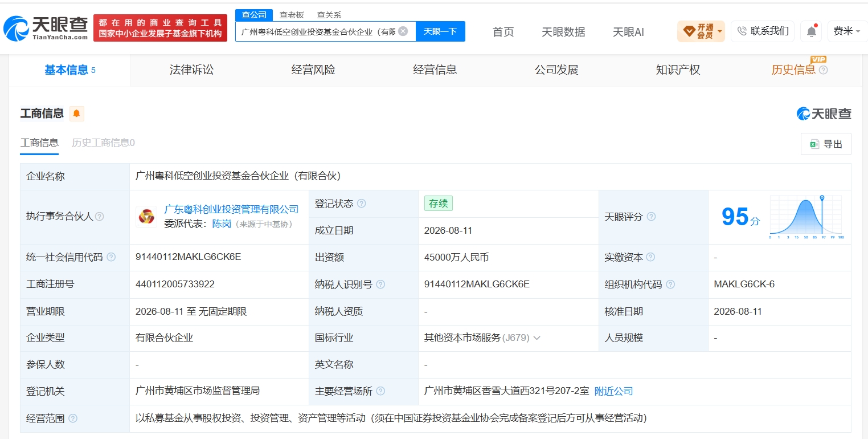Select the 历史工商信息 sub-tab

click(103, 143)
